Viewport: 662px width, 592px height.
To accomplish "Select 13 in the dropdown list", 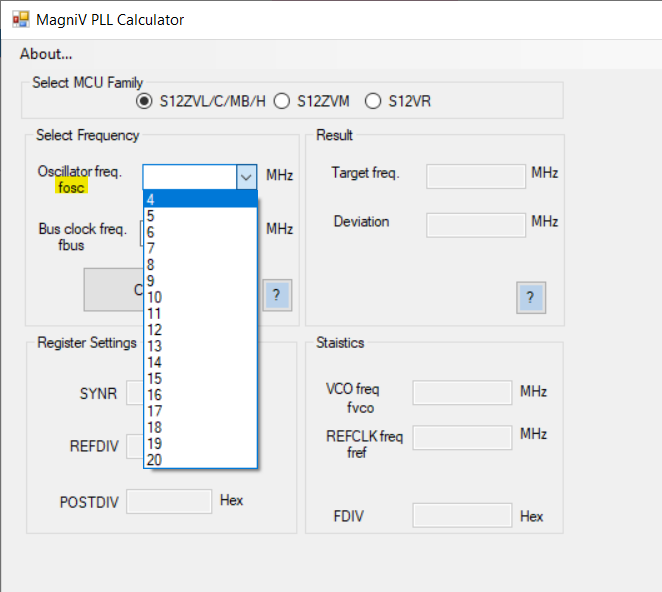I will [201, 346].
